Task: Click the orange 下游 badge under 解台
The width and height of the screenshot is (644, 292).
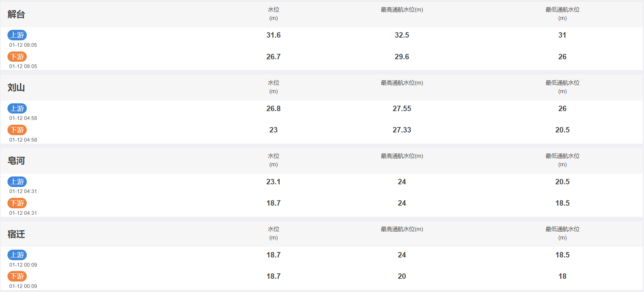Action: tap(17, 57)
